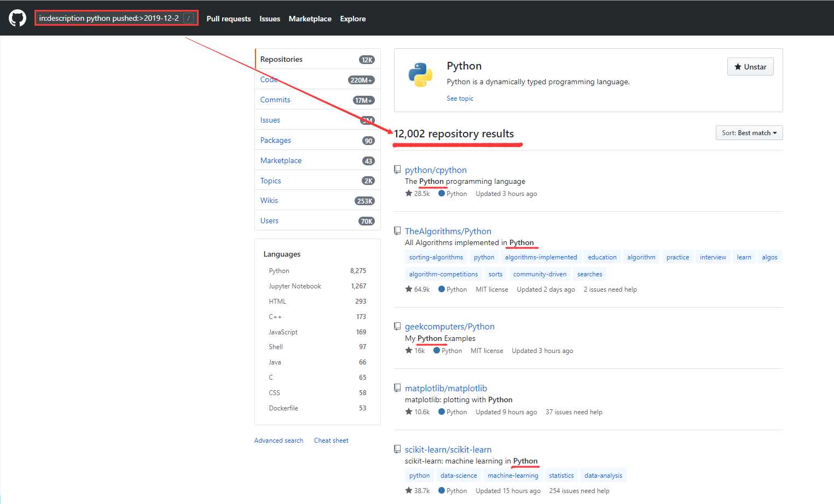Click the sorting-algorithms topic tag
The image size is (834, 504).
pos(436,257)
